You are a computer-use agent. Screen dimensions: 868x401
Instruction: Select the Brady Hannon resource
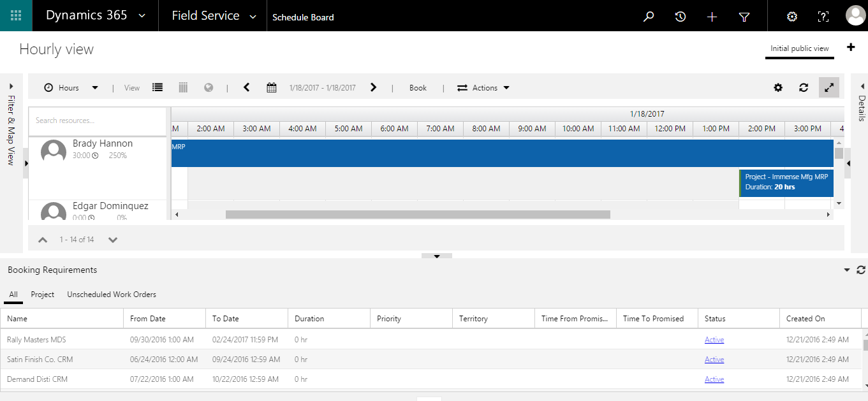click(98, 168)
